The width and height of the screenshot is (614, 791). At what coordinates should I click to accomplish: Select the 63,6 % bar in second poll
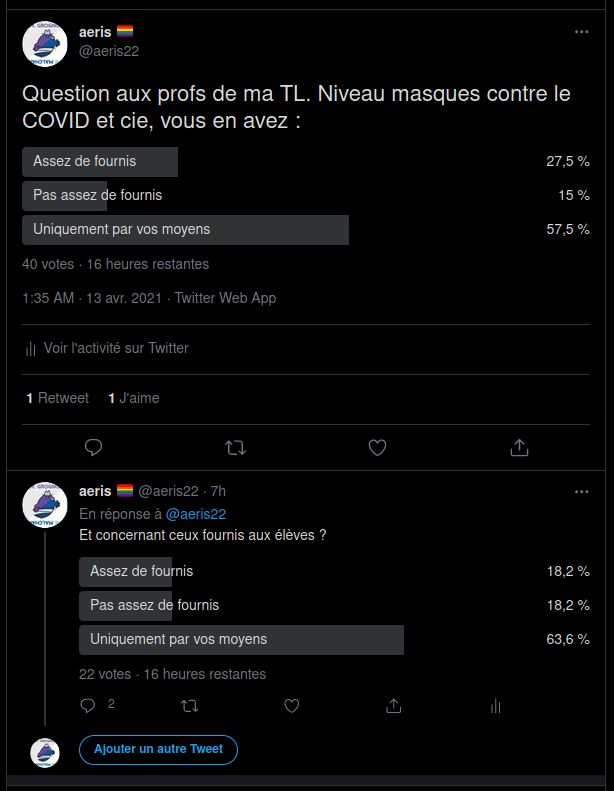point(241,639)
